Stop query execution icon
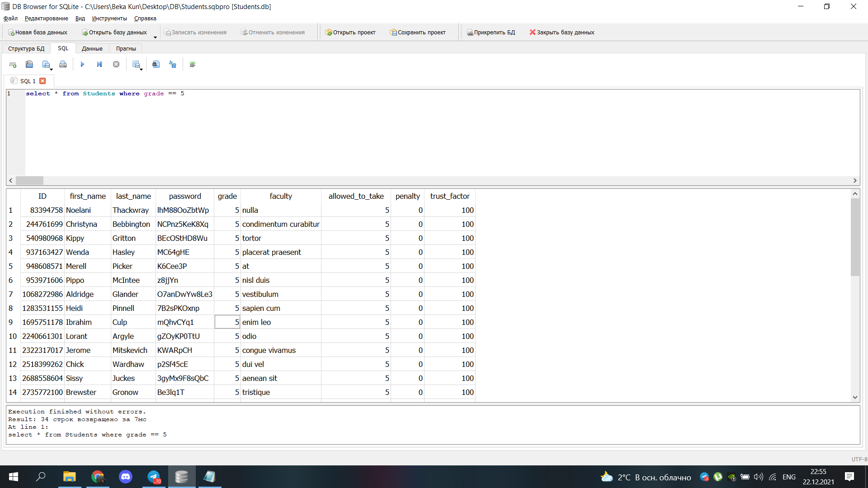 (x=116, y=65)
